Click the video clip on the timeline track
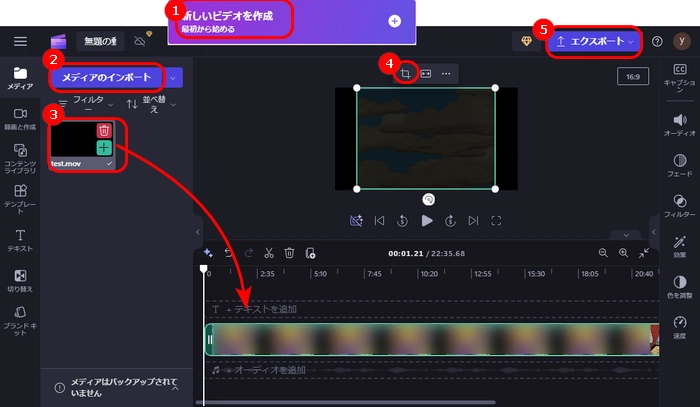The image size is (700, 407). click(x=430, y=340)
